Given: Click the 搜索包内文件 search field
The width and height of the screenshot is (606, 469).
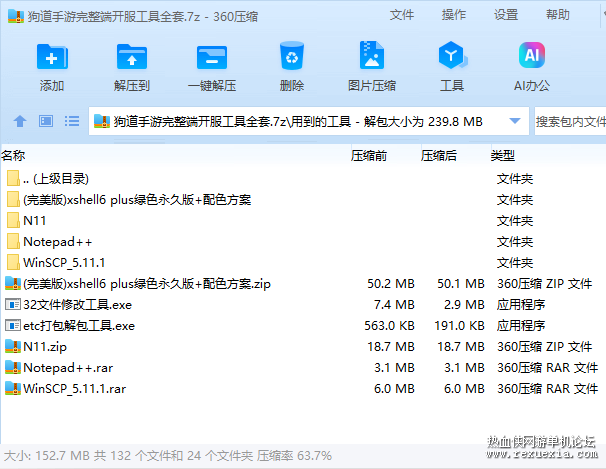Looking at the screenshot, I should 570,121.
